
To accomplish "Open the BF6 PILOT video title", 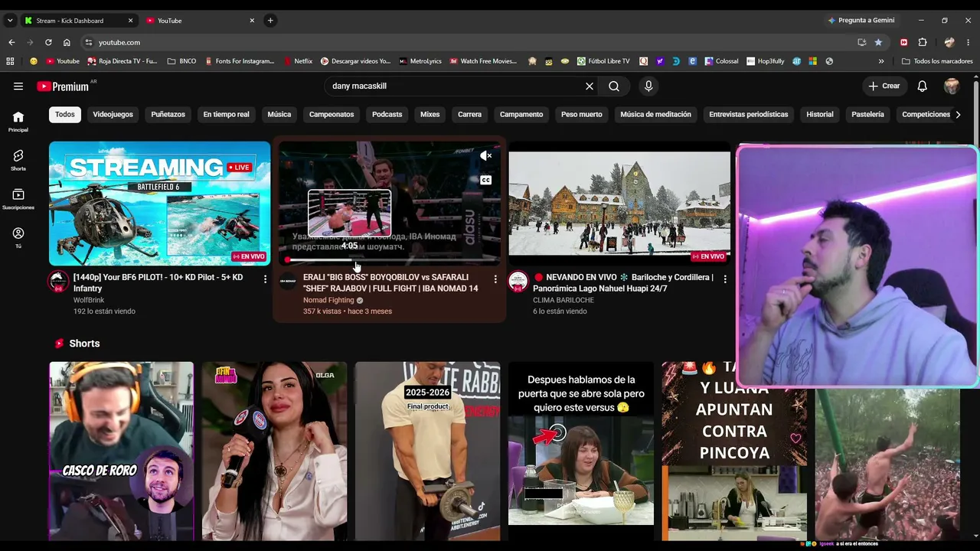I will [x=158, y=283].
